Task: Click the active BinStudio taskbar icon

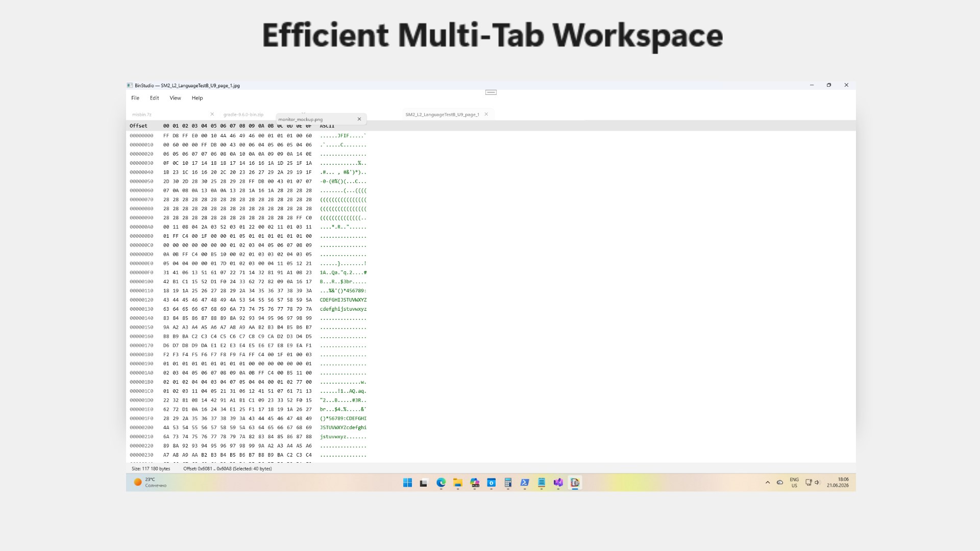Action: [x=575, y=483]
